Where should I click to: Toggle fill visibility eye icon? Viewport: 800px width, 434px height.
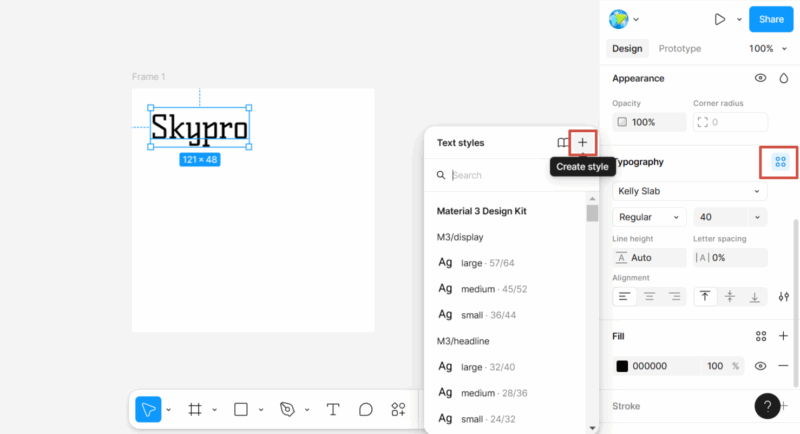[x=760, y=366]
